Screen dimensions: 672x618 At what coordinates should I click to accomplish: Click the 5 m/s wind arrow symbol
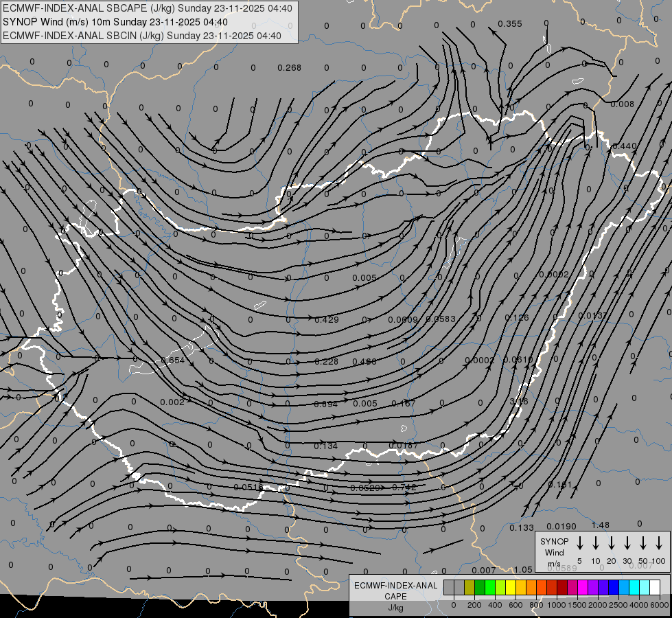click(x=579, y=542)
